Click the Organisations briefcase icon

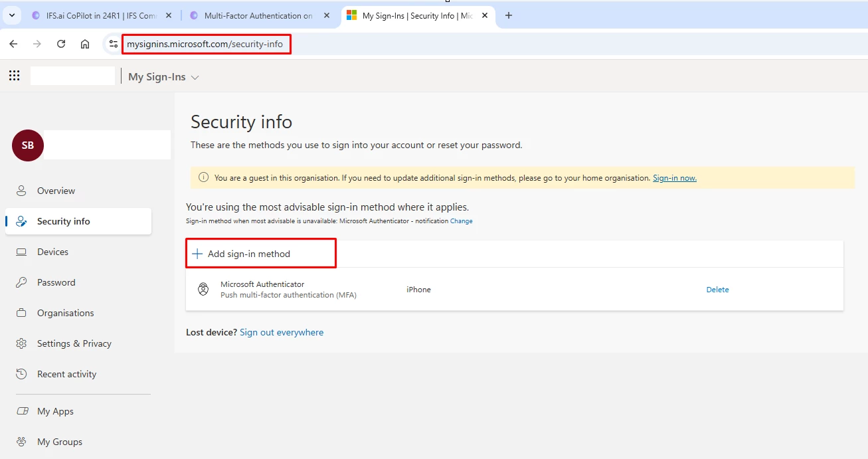coord(21,313)
